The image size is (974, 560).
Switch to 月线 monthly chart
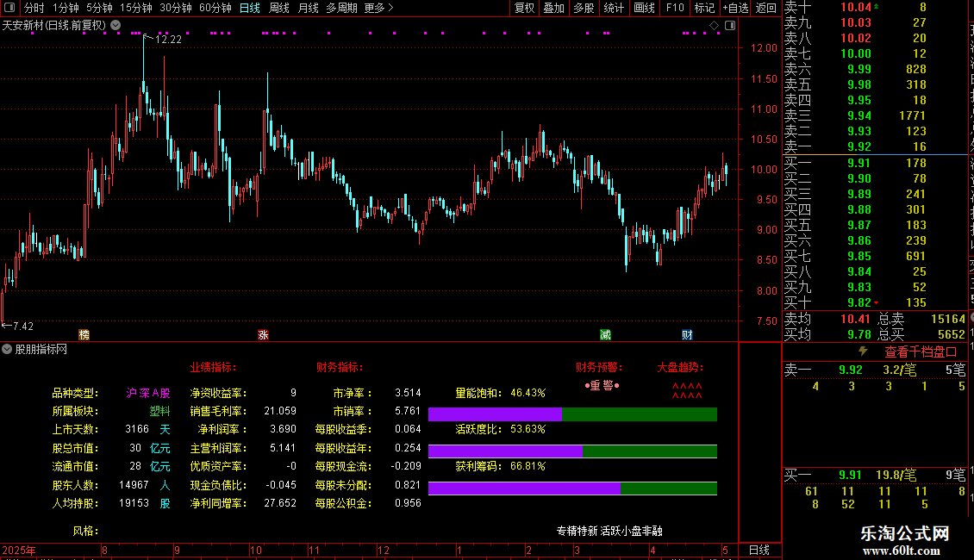(308, 8)
